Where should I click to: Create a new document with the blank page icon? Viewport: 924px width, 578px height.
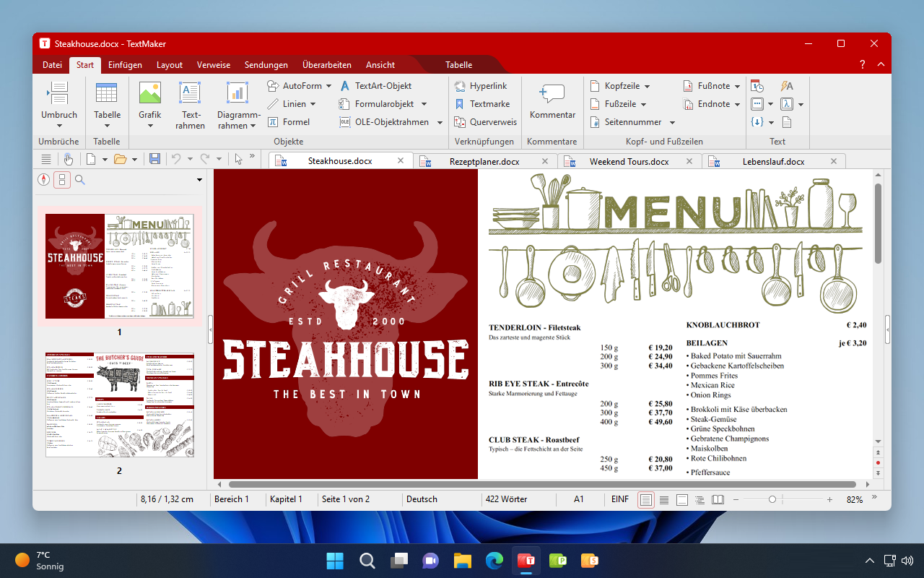[91, 159]
